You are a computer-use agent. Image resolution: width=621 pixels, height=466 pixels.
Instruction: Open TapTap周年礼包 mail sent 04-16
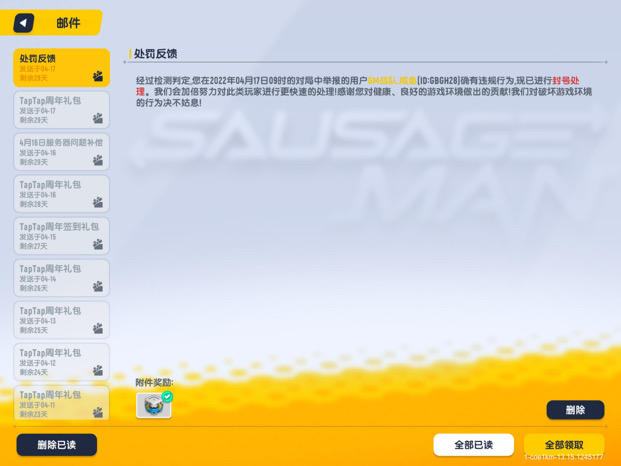pos(61,194)
